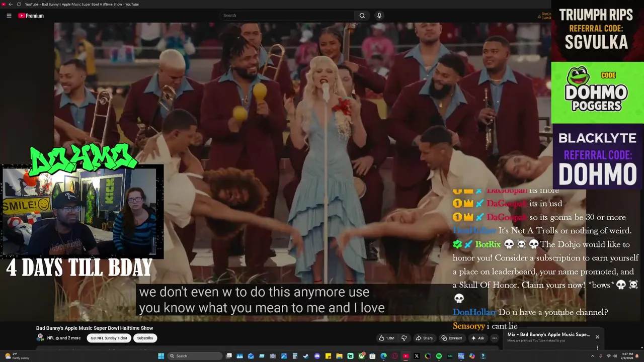Open the Windows Start menu
The height and width of the screenshot is (362, 644).
(x=161, y=356)
